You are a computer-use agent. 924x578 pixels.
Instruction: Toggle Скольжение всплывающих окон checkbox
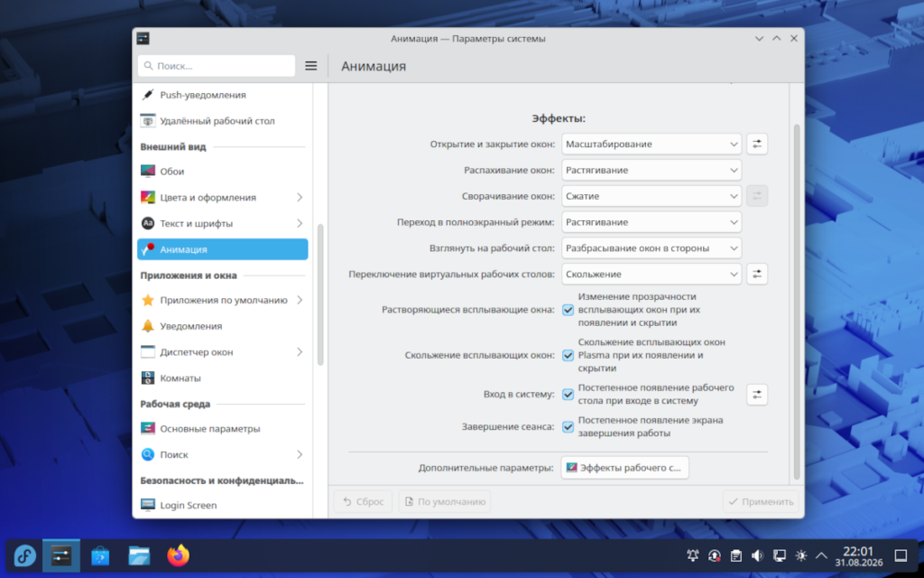coord(568,355)
